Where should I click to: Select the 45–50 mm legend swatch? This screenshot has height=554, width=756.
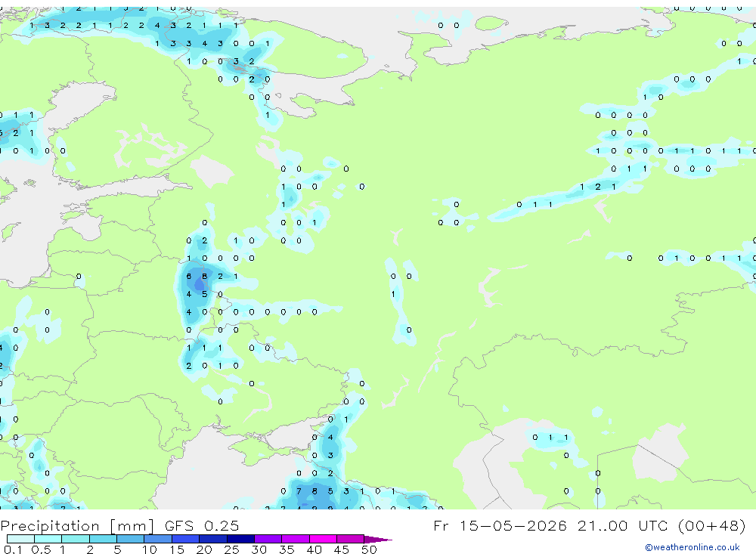pos(351,539)
